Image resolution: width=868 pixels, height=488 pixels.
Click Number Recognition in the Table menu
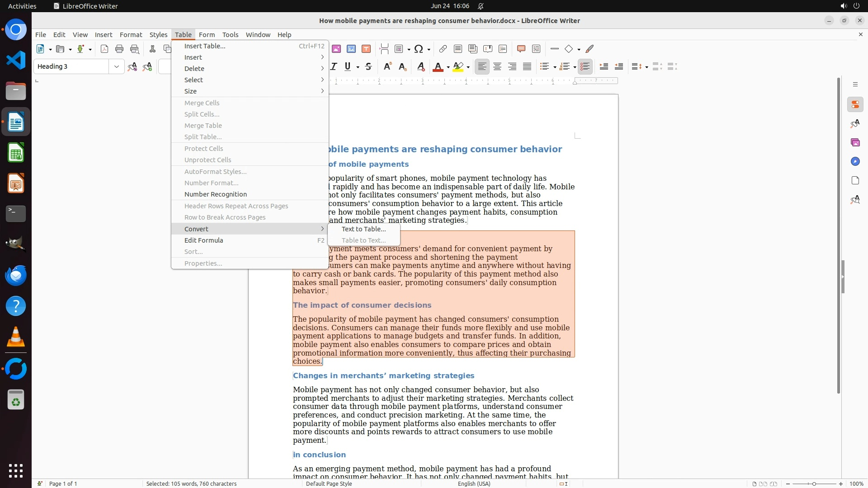[x=215, y=194]
